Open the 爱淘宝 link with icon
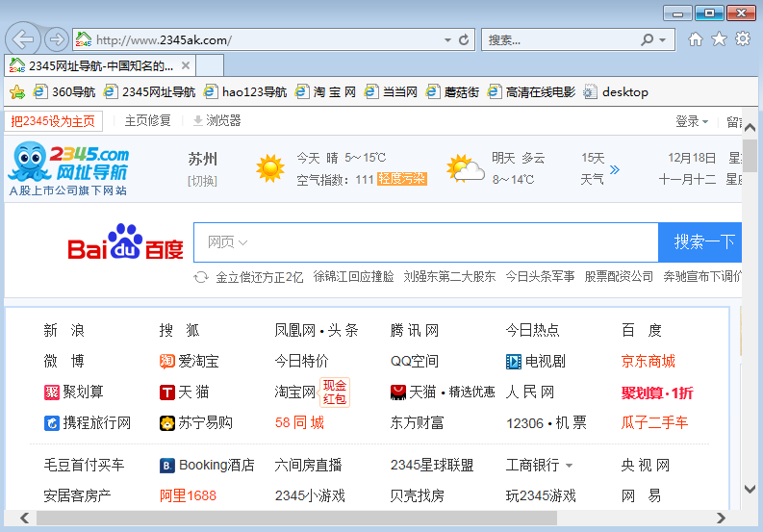 [189, 361]
